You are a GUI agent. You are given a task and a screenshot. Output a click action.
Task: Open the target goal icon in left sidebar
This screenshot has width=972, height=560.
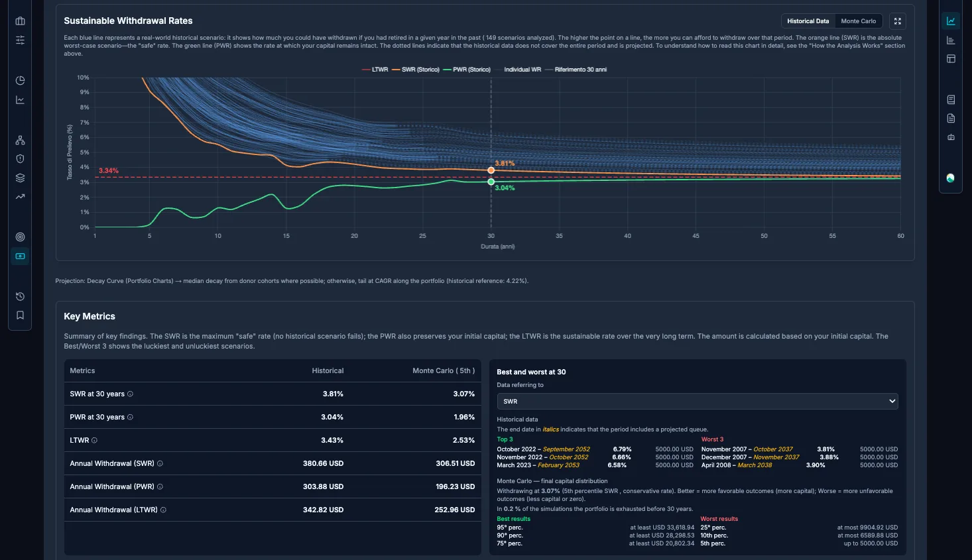20,237
